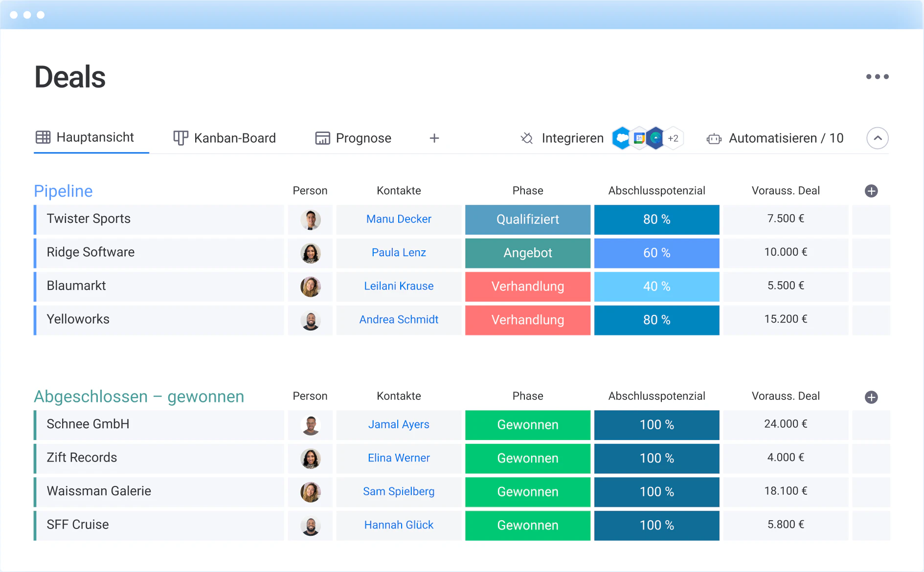Viewport: 924px width, 572px height.
Task: Click the person avatar for Schnee GmbH
Action: point(311,425)
